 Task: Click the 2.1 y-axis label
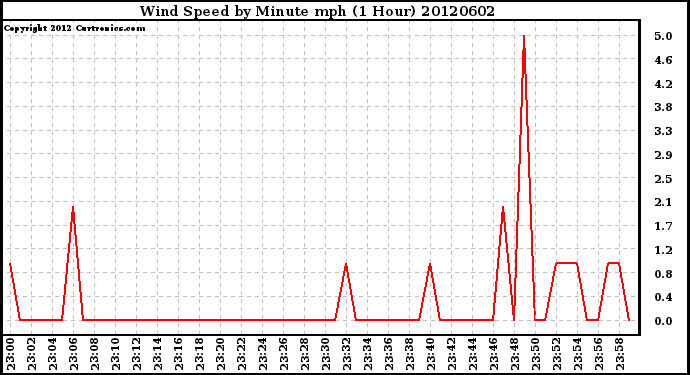click(663, 202)
